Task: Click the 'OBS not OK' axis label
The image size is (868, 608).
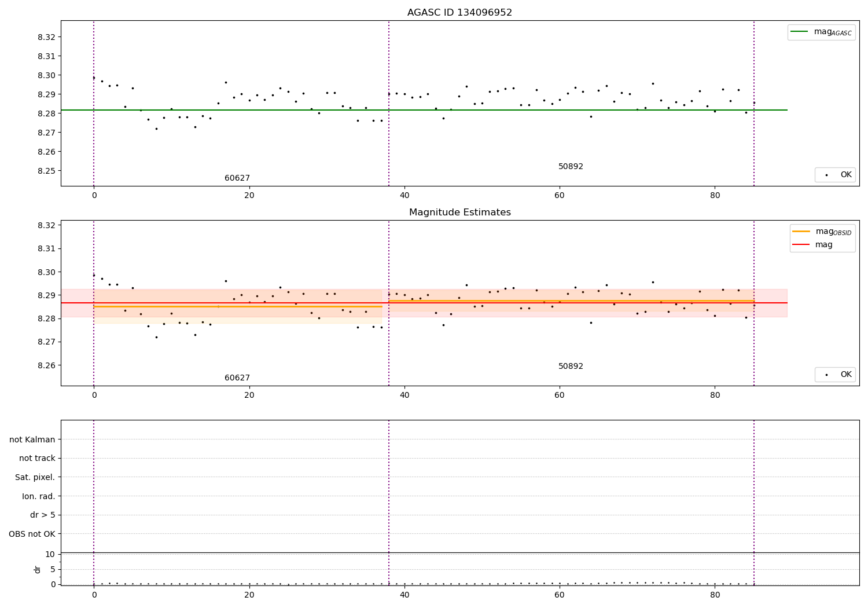Action: (x=32, y=534)
